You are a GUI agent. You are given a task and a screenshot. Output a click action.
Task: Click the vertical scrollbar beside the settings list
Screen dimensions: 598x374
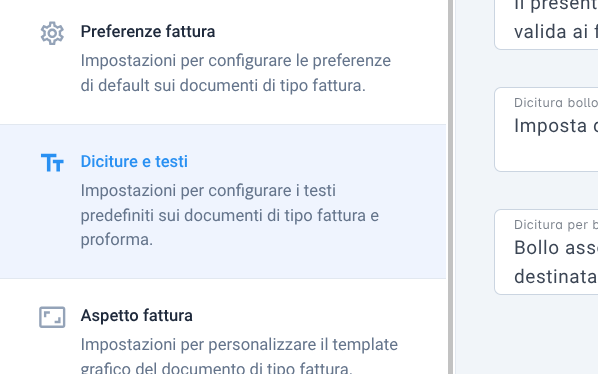[450, 187]
